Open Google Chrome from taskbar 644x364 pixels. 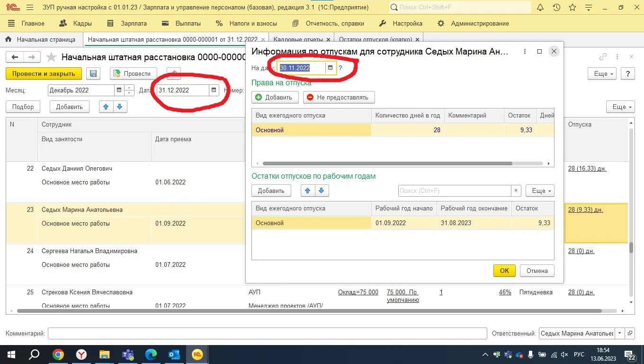click(58, 355)
